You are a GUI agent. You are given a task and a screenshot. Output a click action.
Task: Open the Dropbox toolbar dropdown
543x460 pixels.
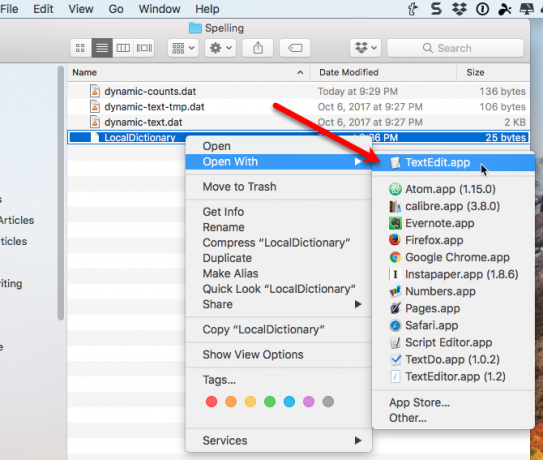point(366,48)
